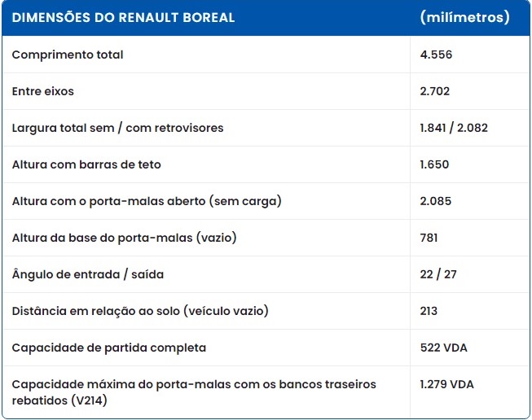Click the value 4.556

[x=436, y=55]
